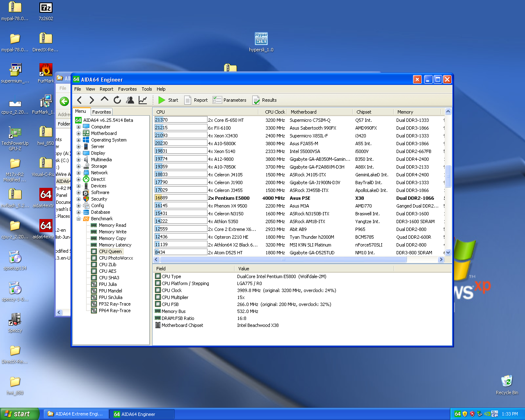This screenshot has height=420, width=525.
Task: Open the Windows XP start menu
Action: (20, 414)
